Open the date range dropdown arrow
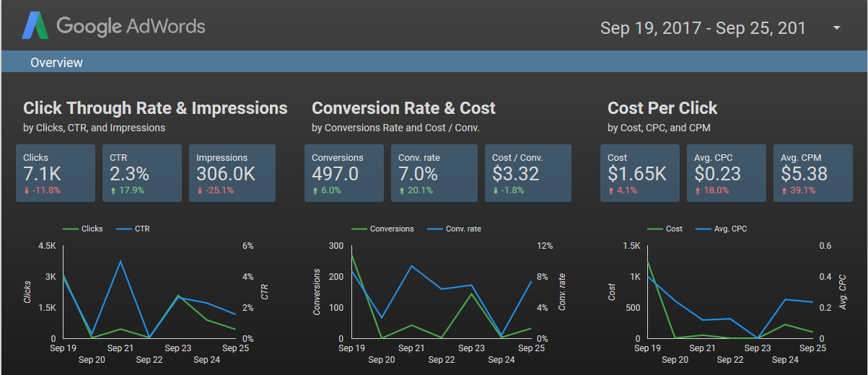 (x=837, y=28)
